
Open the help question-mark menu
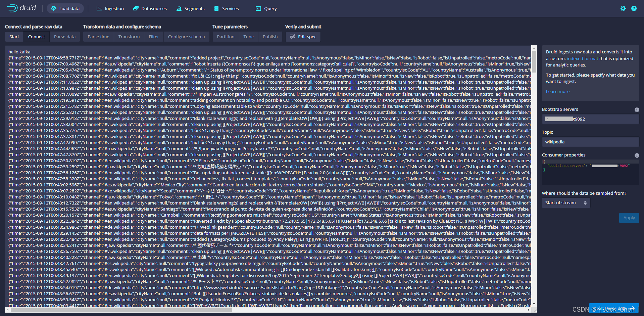[x=634, y=8]
